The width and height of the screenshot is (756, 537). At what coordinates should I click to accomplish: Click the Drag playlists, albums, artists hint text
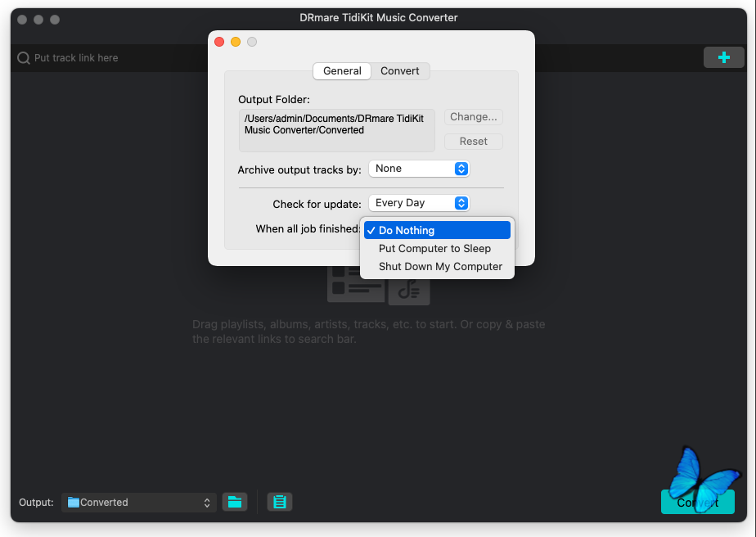[x=369, y=332]
